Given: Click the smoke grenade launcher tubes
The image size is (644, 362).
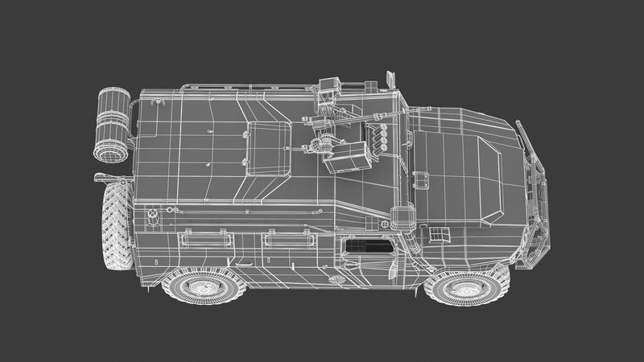Looking at the screenshot, I should 383,137.
